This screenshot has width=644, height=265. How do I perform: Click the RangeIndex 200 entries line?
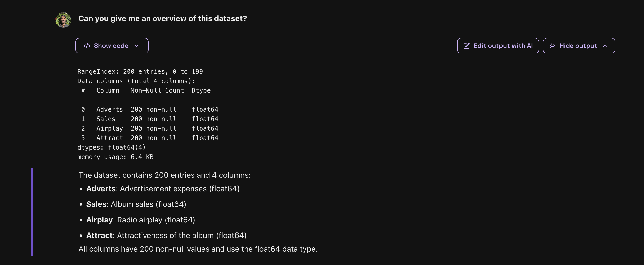point(140,72)
